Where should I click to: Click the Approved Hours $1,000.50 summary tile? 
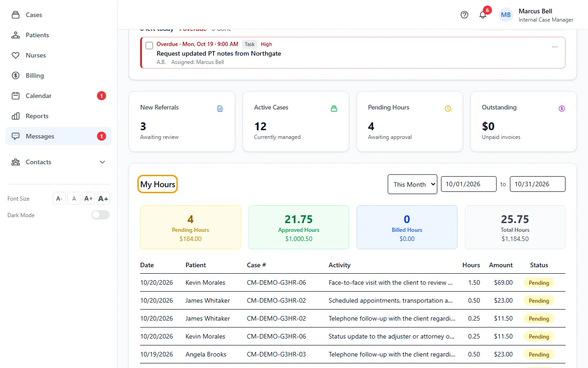click(299, 227)
